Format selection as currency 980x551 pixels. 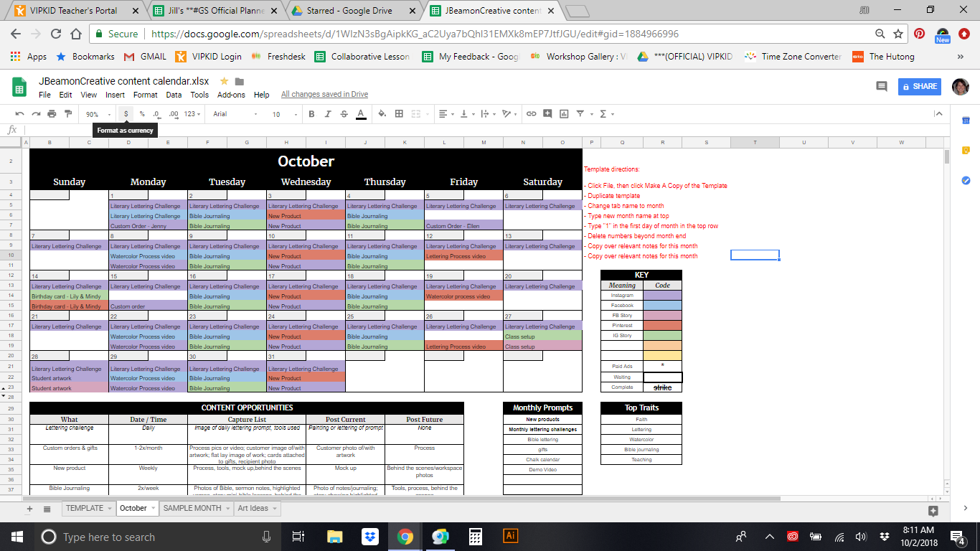(126, 113)
